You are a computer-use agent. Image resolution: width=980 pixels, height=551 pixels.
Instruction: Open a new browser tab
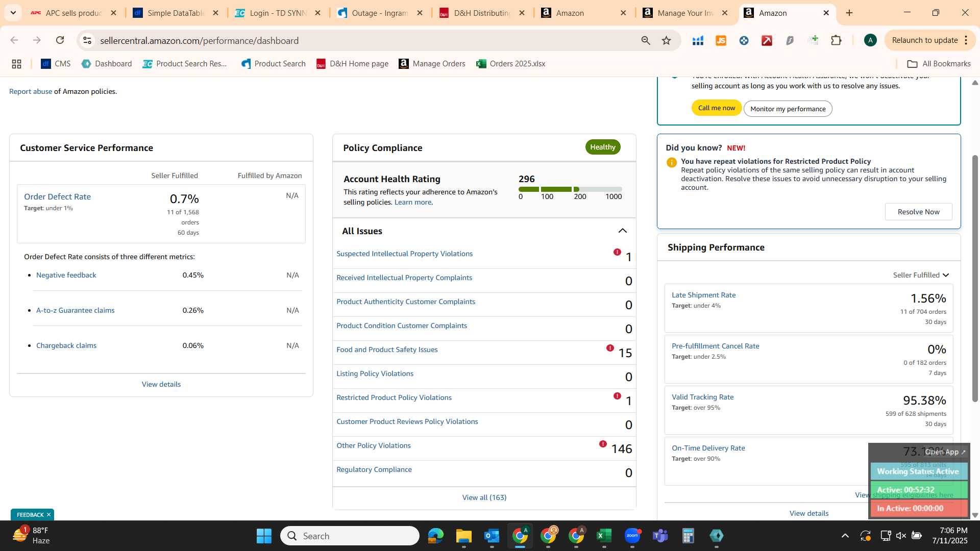tap(849, 13)
